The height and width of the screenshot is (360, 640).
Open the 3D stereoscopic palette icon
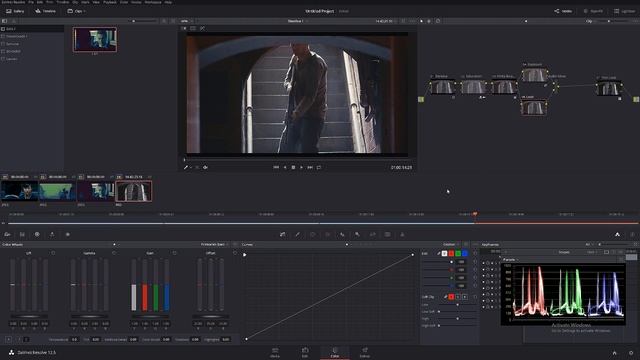tap(387, 234)
